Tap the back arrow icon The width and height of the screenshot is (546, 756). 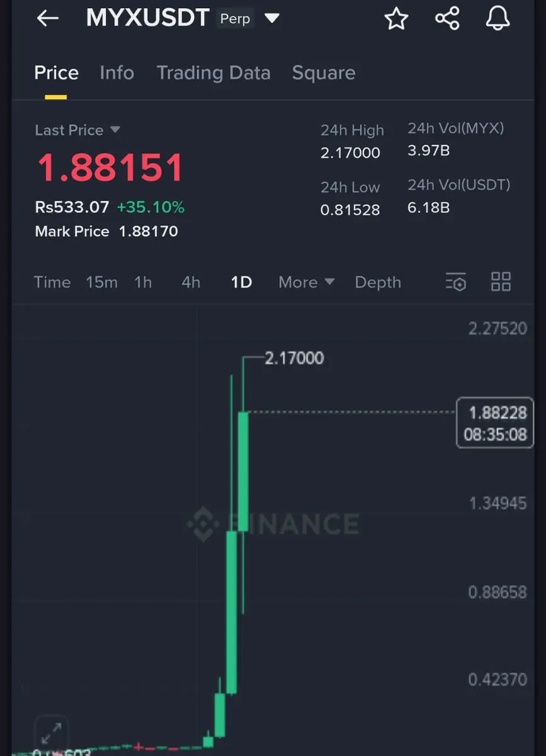[48, 18]
